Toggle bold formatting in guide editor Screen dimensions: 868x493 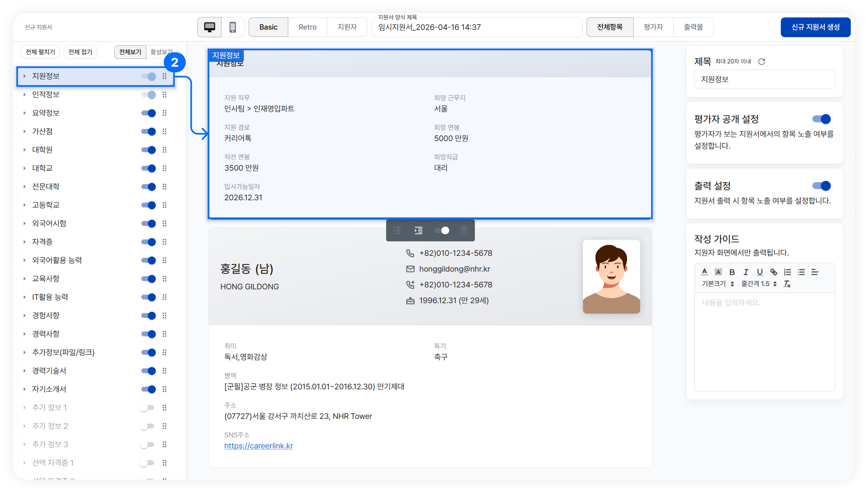pos(732,272)
